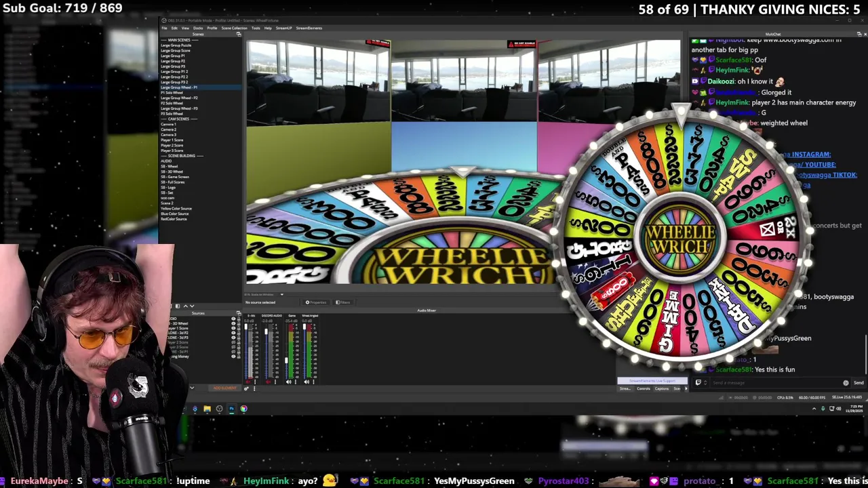The width and height of the screenshot is (868, 488).
Task: Click the blue diamond taskbar icon
Action: [195, 409]
